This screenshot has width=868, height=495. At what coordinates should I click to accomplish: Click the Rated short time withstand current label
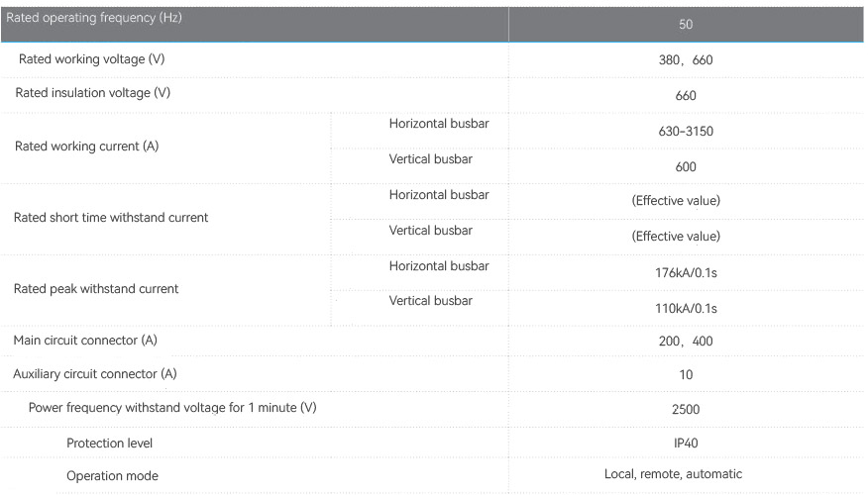coord(111,218)
